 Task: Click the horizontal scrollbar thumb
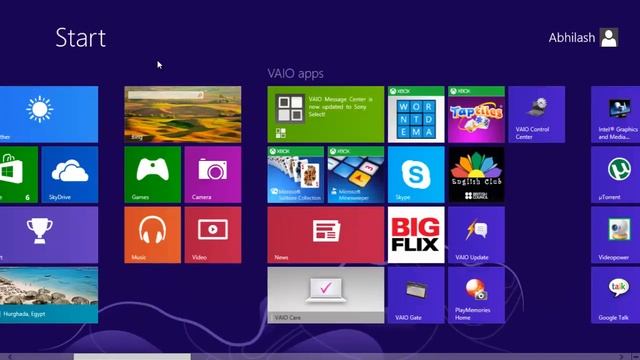tap(132, 357)
